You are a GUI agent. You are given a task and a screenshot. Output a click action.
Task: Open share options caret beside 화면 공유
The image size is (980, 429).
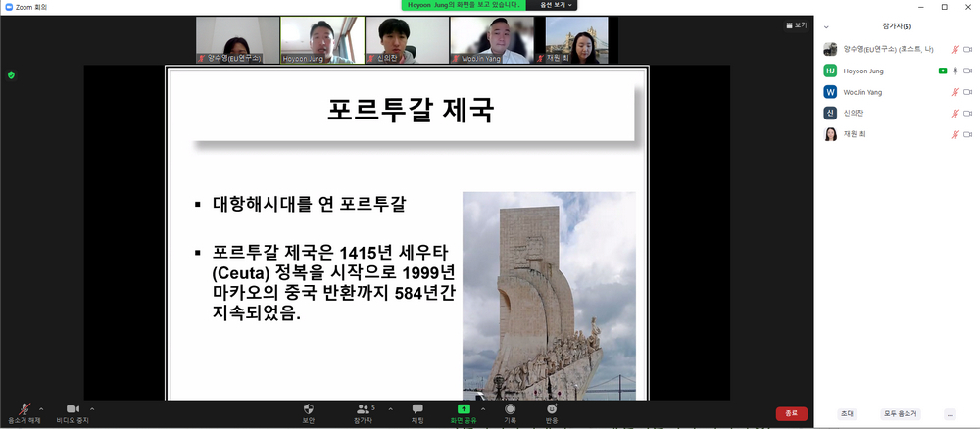(x=482, y=409)
